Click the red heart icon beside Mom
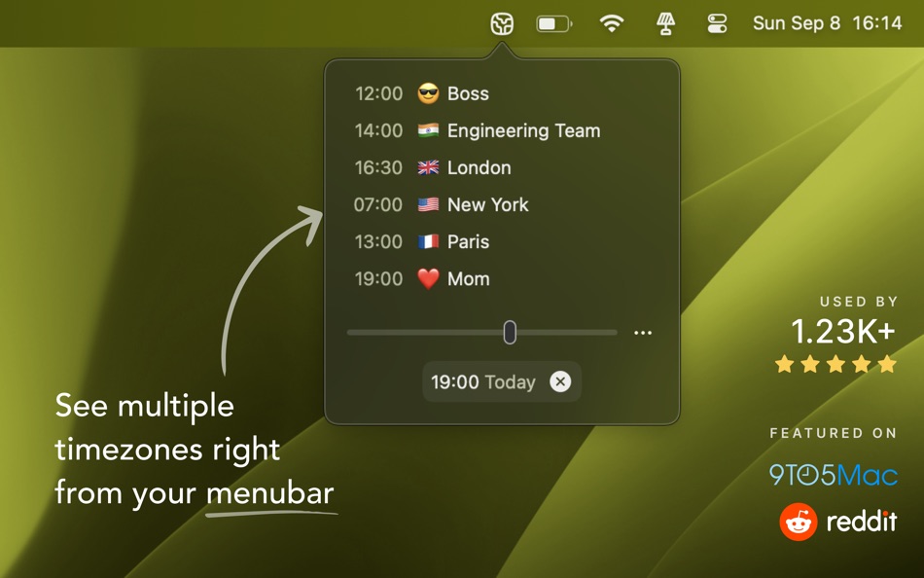This screenshot has height=578, width=924. click(428, 279)
